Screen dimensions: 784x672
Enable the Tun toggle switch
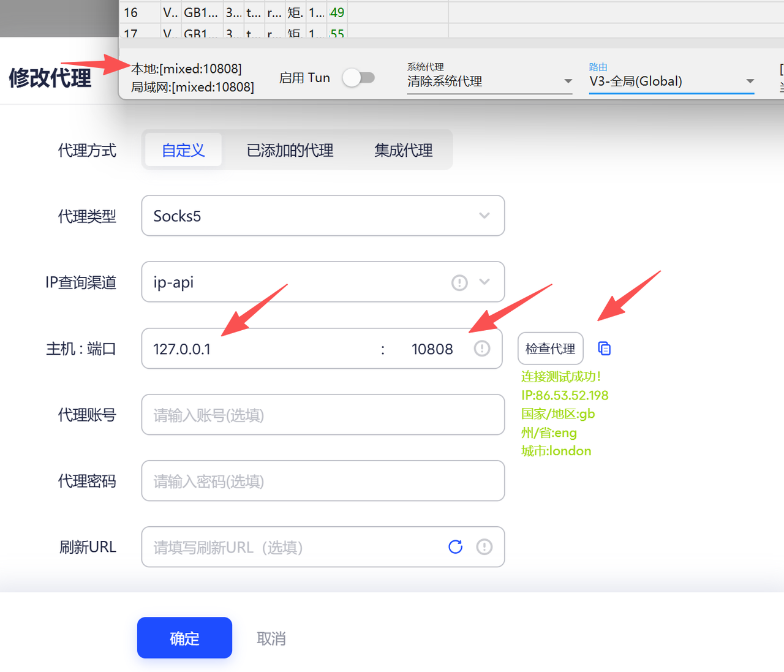(360, 77)
